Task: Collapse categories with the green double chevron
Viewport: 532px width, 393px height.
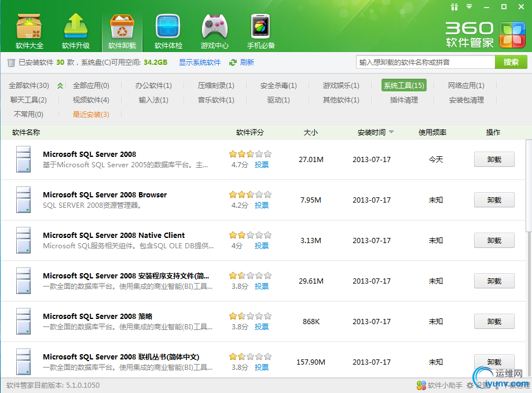Action: tap(60, 86)
